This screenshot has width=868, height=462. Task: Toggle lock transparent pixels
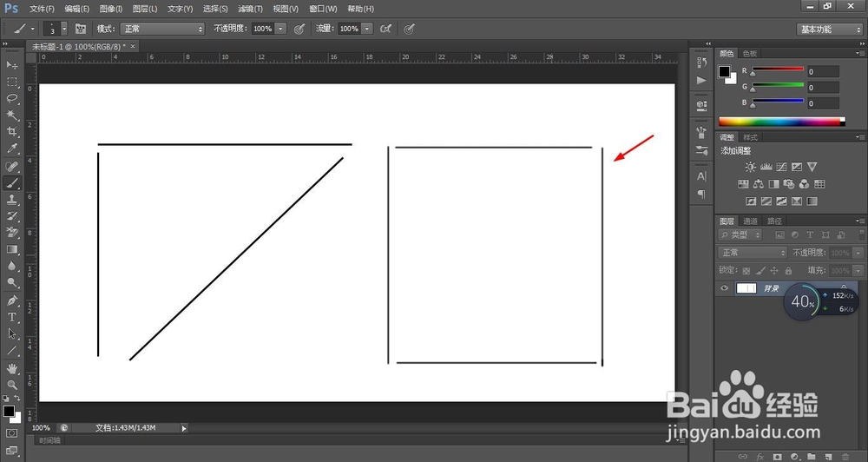[746, 270]
